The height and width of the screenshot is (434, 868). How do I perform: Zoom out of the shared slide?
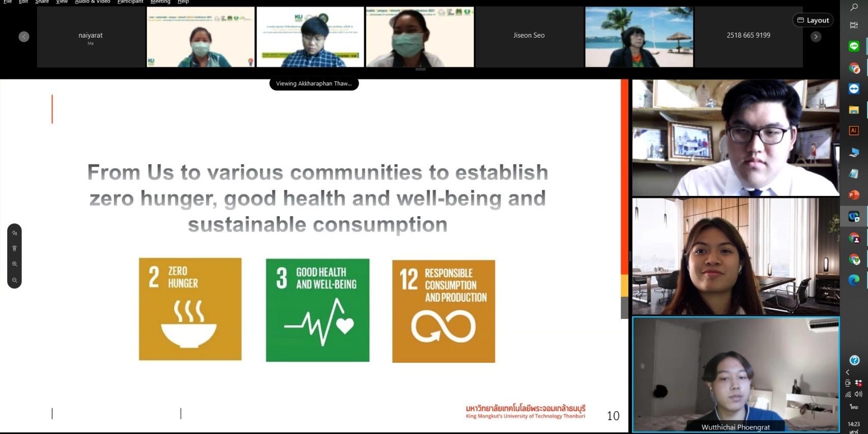click(14, 280)
